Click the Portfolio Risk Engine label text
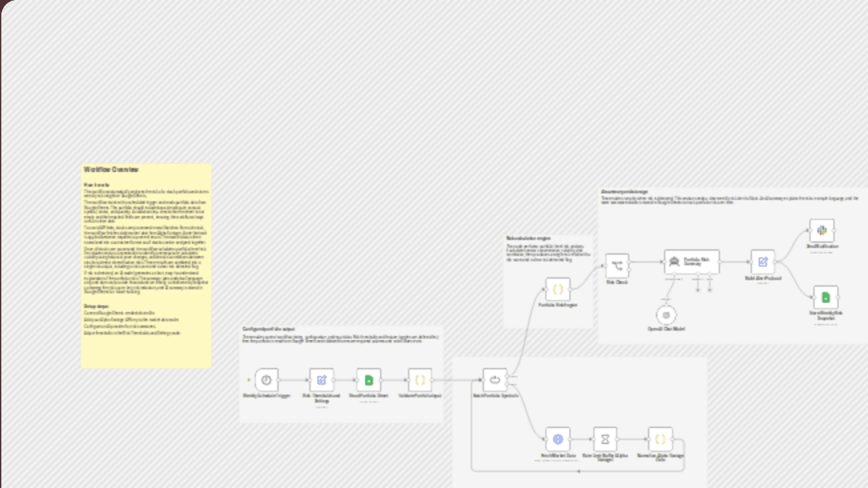The height and width of the screenshot is (488, 868). tap(558, 305)
